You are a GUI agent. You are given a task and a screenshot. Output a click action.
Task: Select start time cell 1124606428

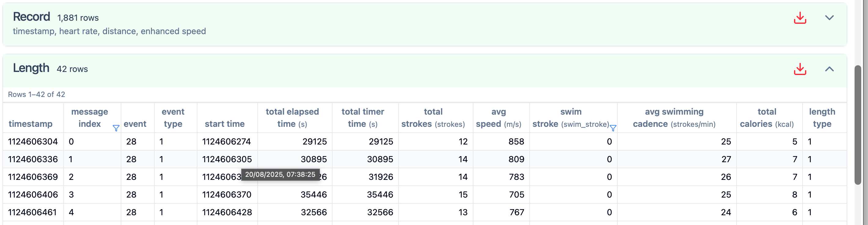click(x=227, y=212)
